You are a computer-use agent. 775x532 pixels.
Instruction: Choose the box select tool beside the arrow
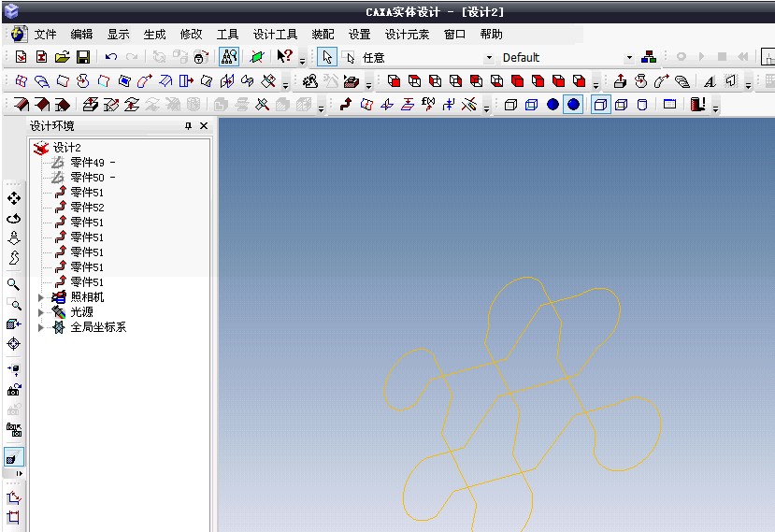349,58
